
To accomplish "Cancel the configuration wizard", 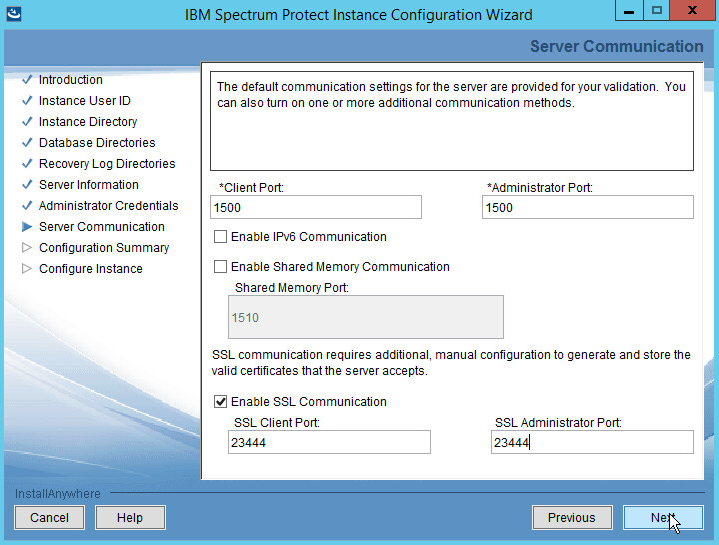I will pyautogui.click(x=49, y=518).
